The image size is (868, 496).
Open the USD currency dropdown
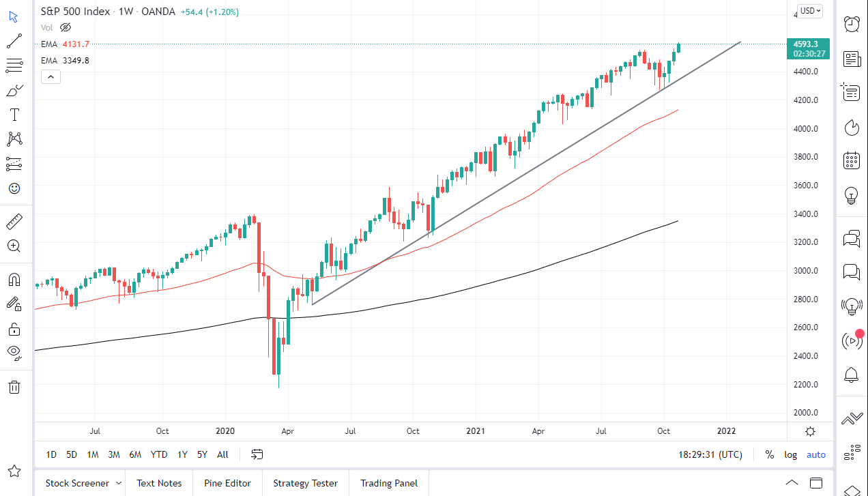(809, 10)
